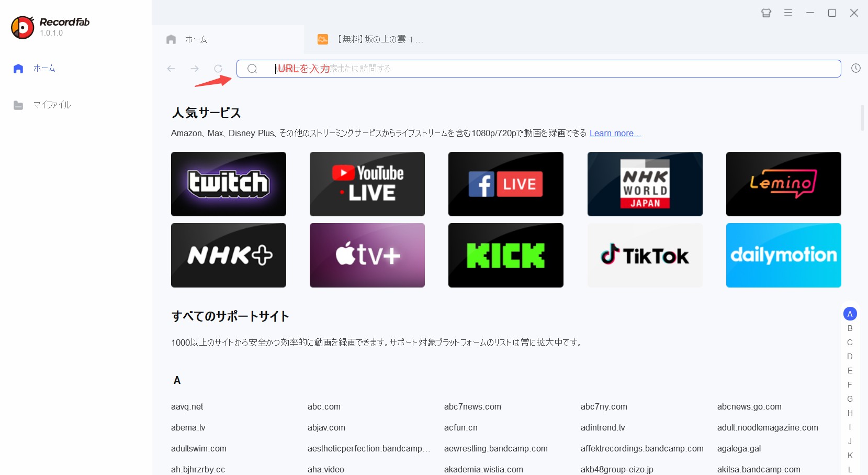Screen dimensions: 868x475
Task: Close the RecordFab window
Action: click(x=854, y=13)
